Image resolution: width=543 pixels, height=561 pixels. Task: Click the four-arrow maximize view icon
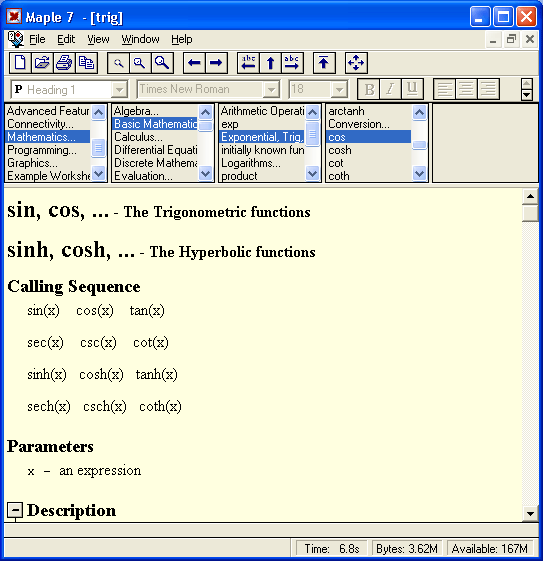[x=356, y=63]
